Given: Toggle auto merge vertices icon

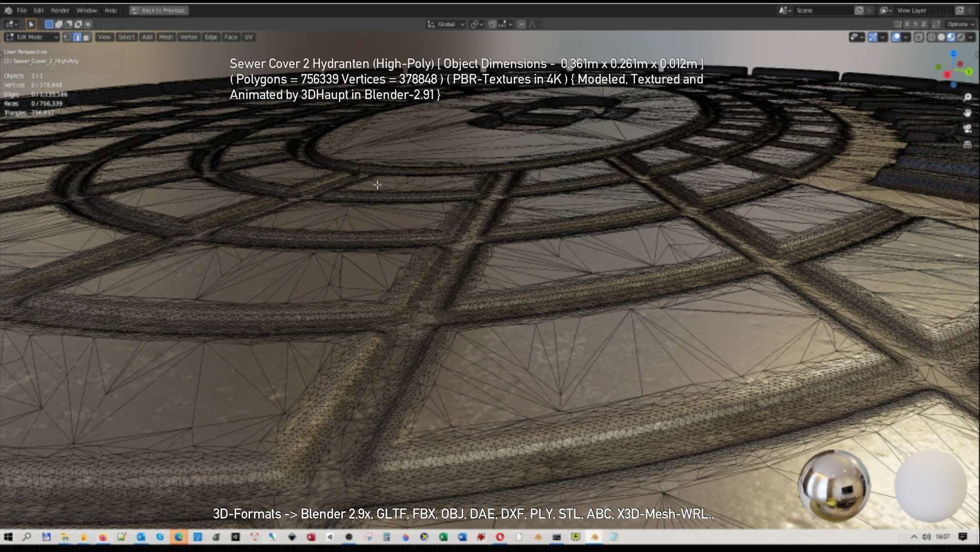Looking at the screenshot, I should 936,24.
